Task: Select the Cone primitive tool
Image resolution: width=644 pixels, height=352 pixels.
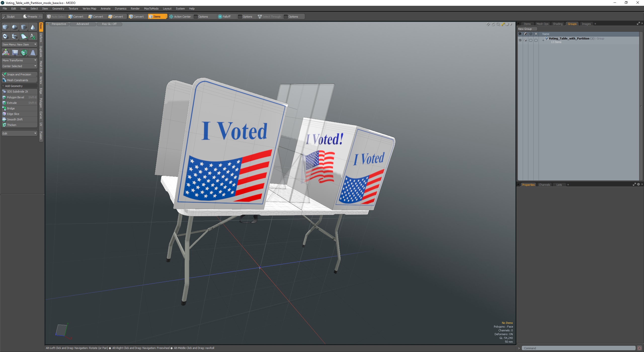Action: tap(33, 27)
